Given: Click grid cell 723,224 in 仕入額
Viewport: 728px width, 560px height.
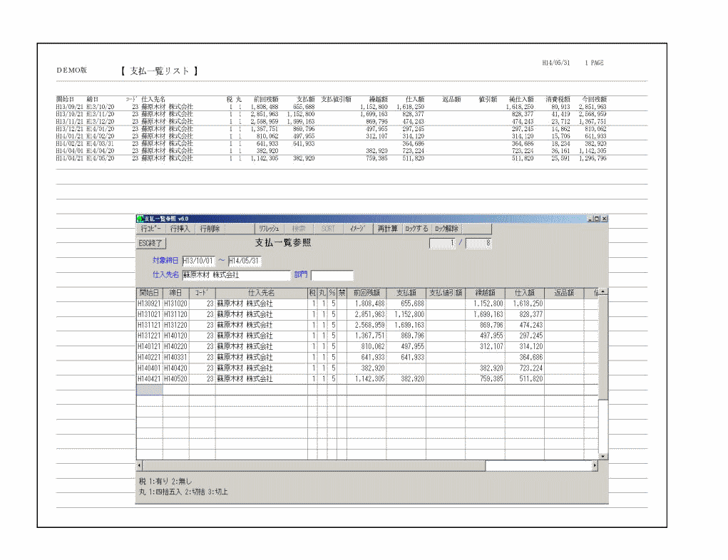Looking at the screenshot, I should pyautogui.click(x=524, y=368).
